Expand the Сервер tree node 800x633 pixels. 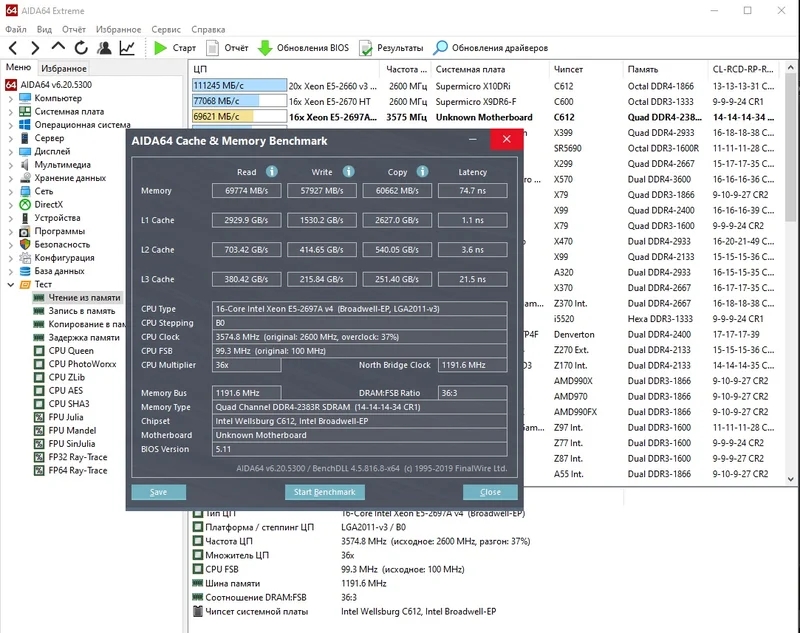(x=11, y=138)
